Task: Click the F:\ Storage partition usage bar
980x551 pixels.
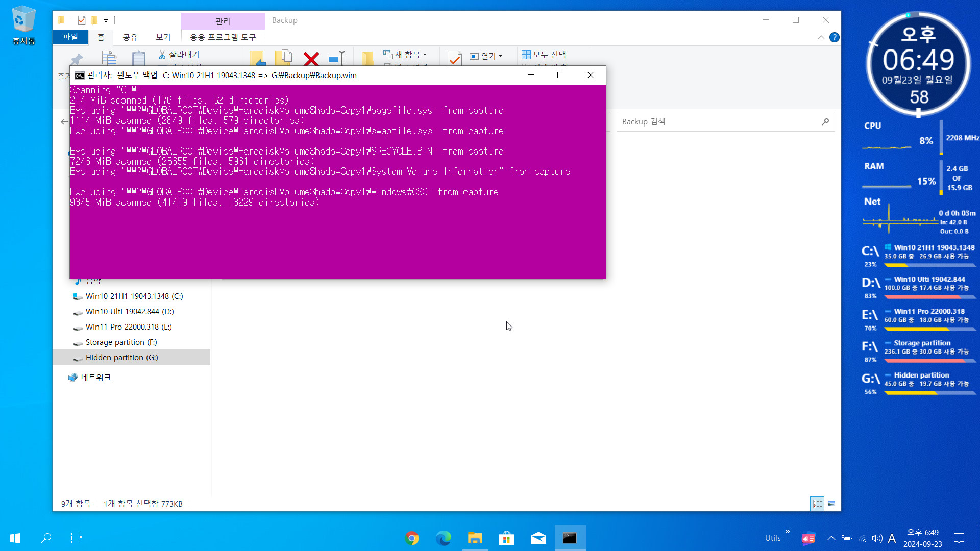Action: (929, 361)
